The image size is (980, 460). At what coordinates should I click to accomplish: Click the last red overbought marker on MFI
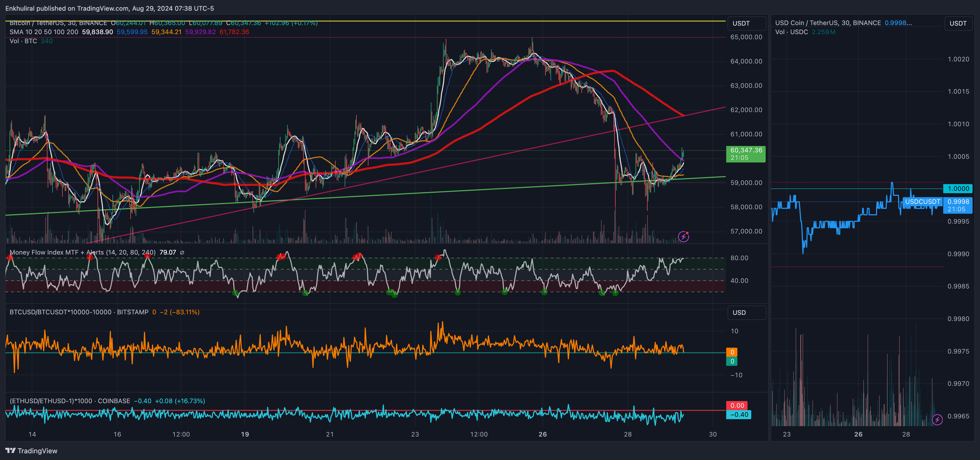[438, 258]
